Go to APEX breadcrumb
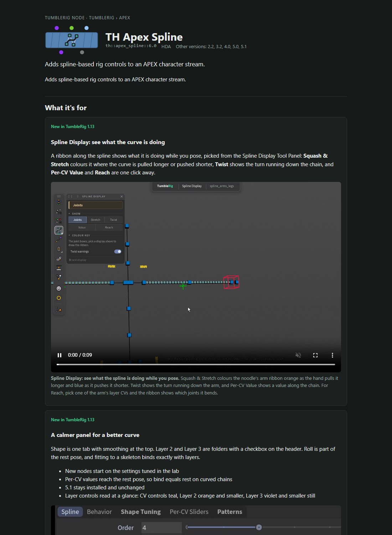392x535 pixels. 124,18
